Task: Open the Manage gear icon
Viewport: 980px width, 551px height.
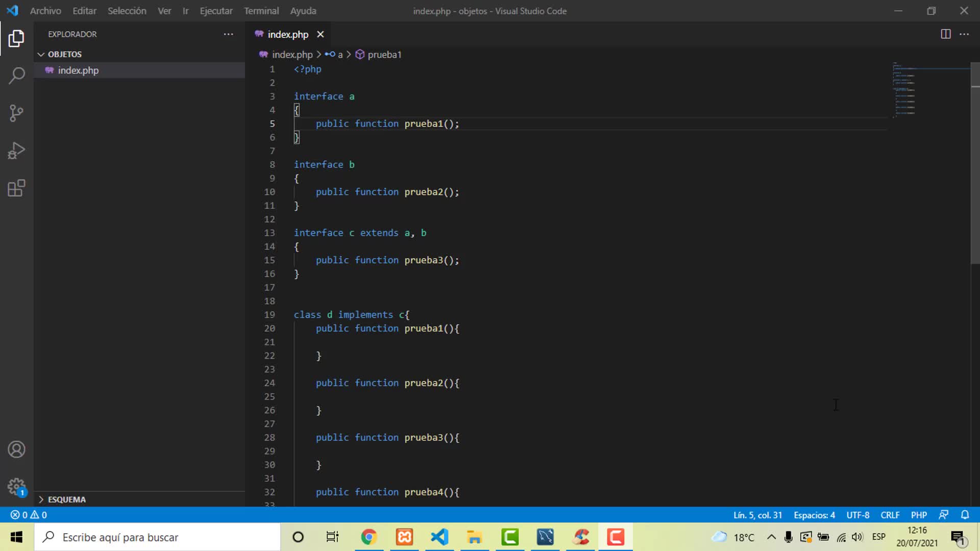Action: coord(16,487)
